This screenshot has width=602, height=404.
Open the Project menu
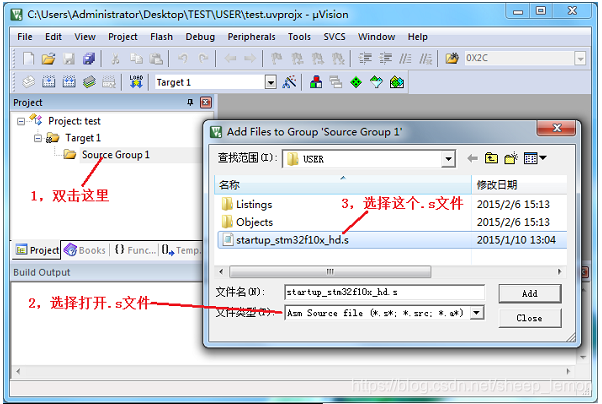coord(123,37)
